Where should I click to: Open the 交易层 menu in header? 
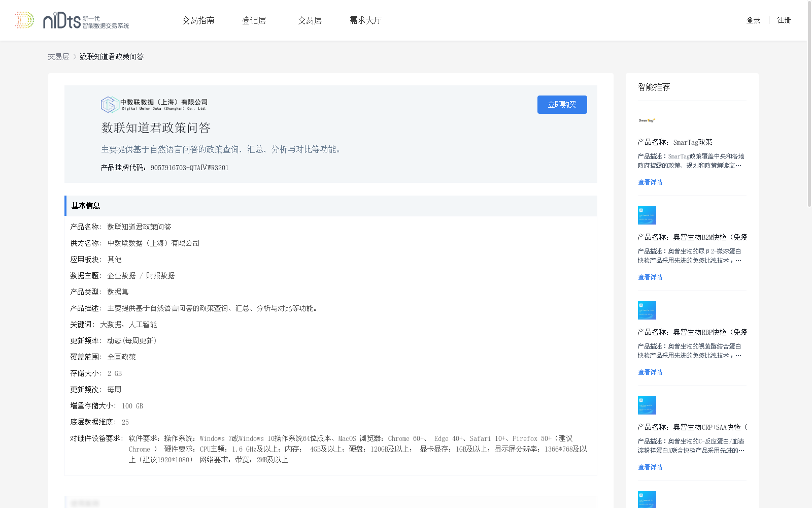click(310, 20)
